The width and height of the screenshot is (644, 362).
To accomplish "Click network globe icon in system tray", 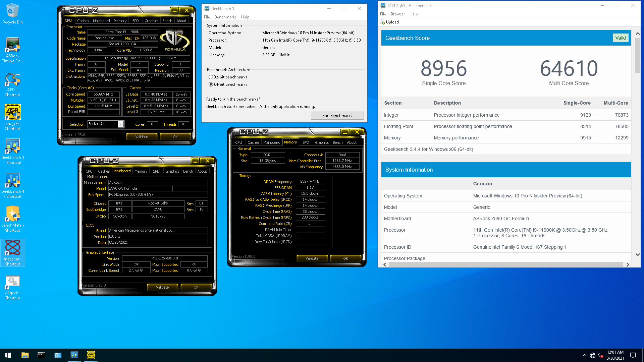I will 593,355.
